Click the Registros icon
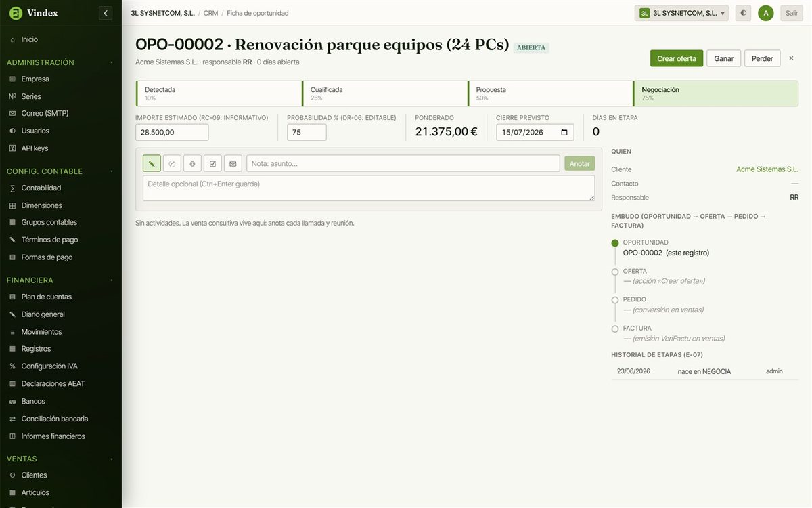This screenshot has height=508, width=812. pyautogui.click(x=12, y=349)
